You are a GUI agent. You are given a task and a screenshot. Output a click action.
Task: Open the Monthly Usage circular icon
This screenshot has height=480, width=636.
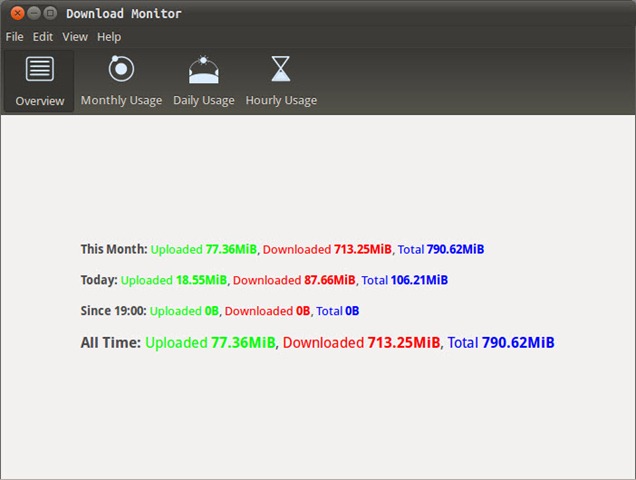point(121,69)
